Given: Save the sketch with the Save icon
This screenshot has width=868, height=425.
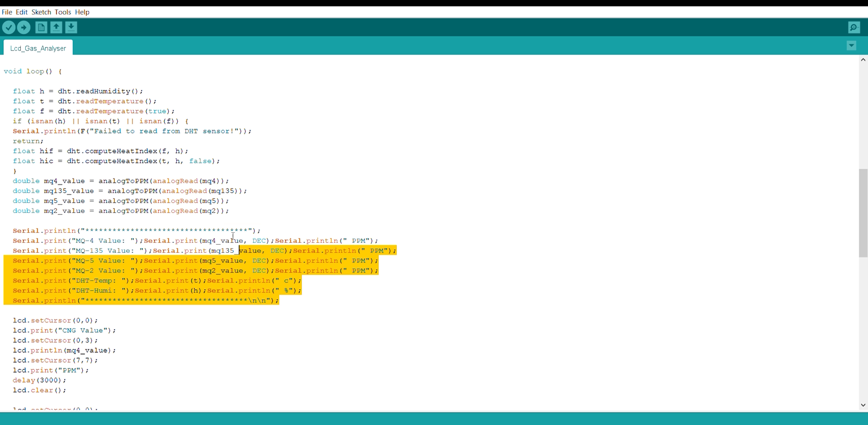Looking at the screenshot, I should [71, 28].
